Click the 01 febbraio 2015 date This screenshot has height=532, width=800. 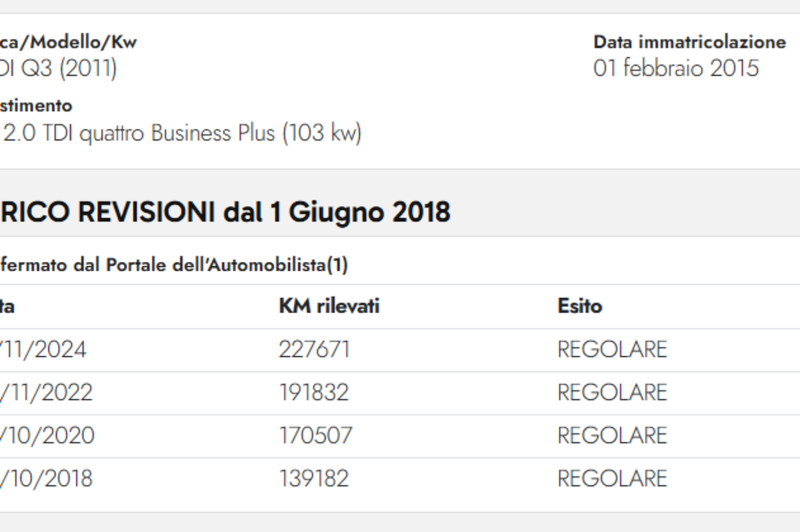[x=676, y=68]
